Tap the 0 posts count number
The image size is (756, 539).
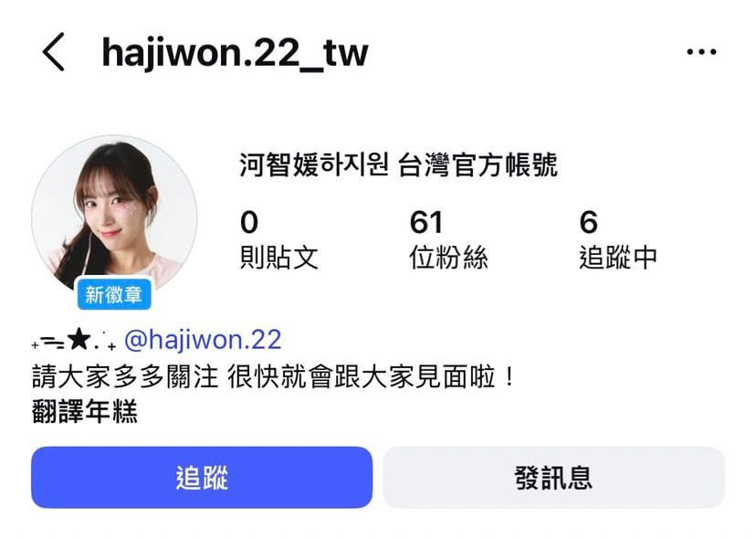(x=248, y=222)
